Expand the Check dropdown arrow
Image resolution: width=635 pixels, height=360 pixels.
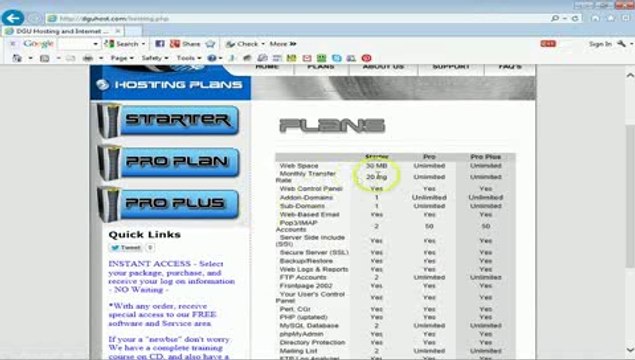coord(263,44)
